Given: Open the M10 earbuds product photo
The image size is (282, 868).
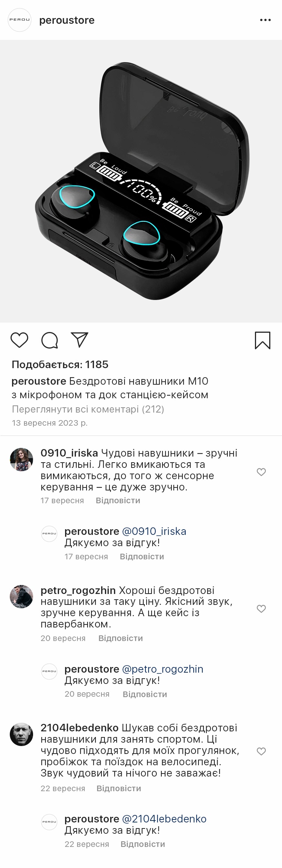Looking at the screenshot, I should [x=141, y=181].
